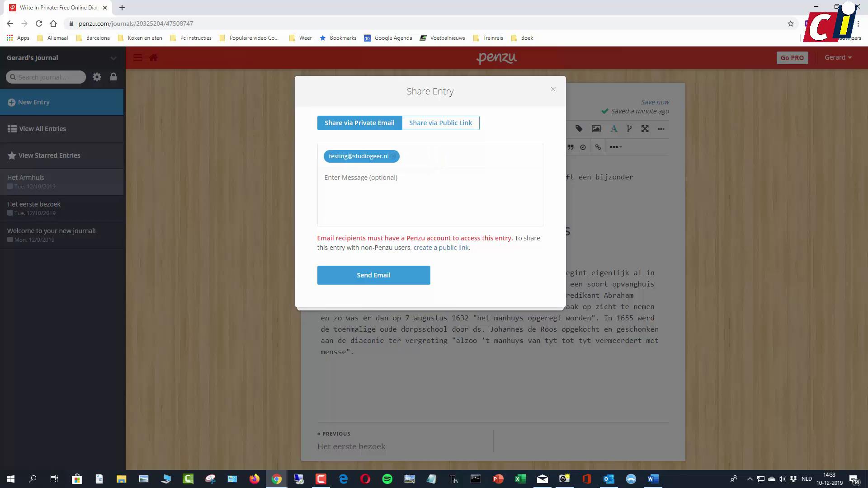868x488 pixels.
Task: Expand the more formatting options dropdown
Action: point(616,147)
